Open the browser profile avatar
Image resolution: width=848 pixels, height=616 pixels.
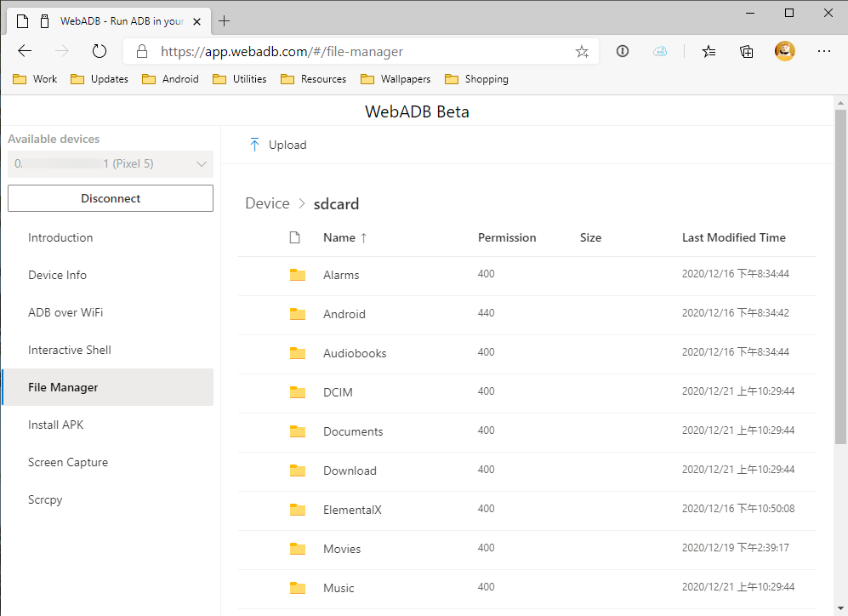pyautogui.click(x=784, y=51)
